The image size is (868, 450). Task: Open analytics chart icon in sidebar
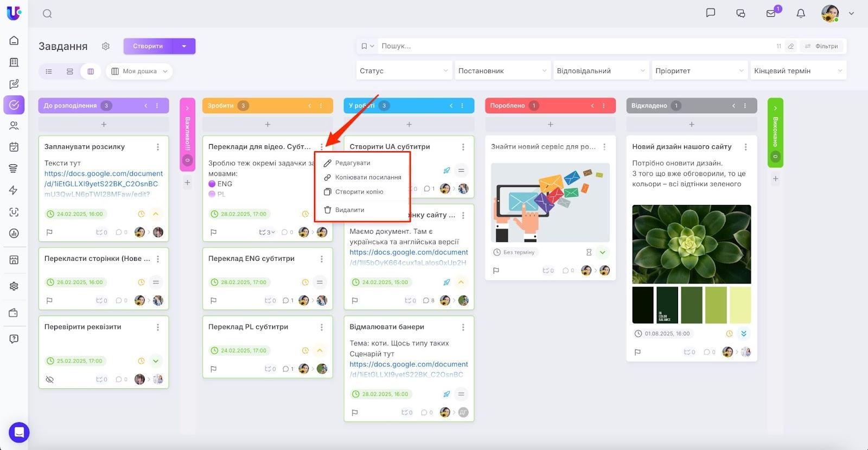14,233
